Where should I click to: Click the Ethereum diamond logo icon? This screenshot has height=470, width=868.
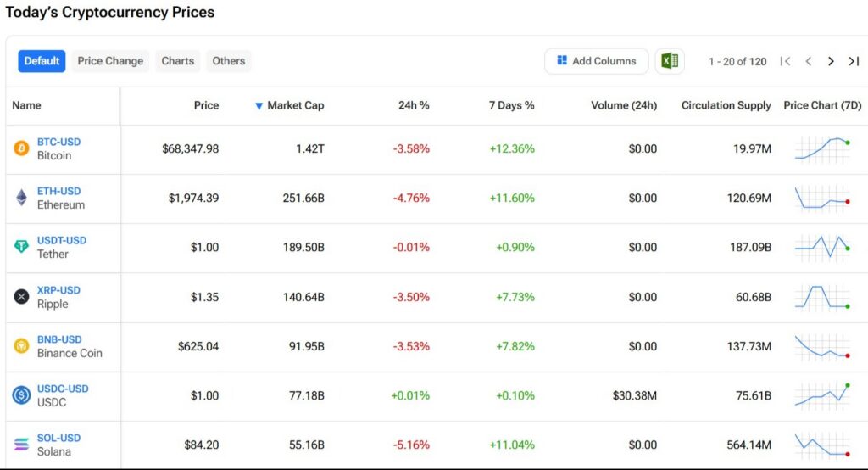click(x=21, y=198)
